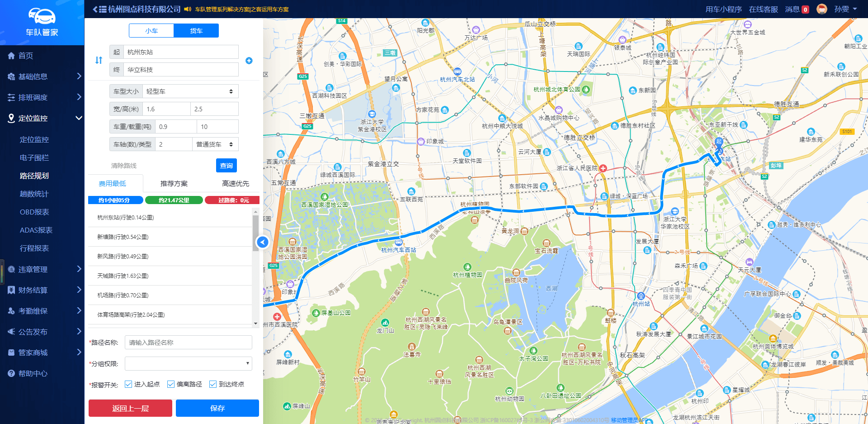Image resolution: width=868 pixels, height=424 pixels.
Task: Click the 查询 search button
Action: point(226,166)
